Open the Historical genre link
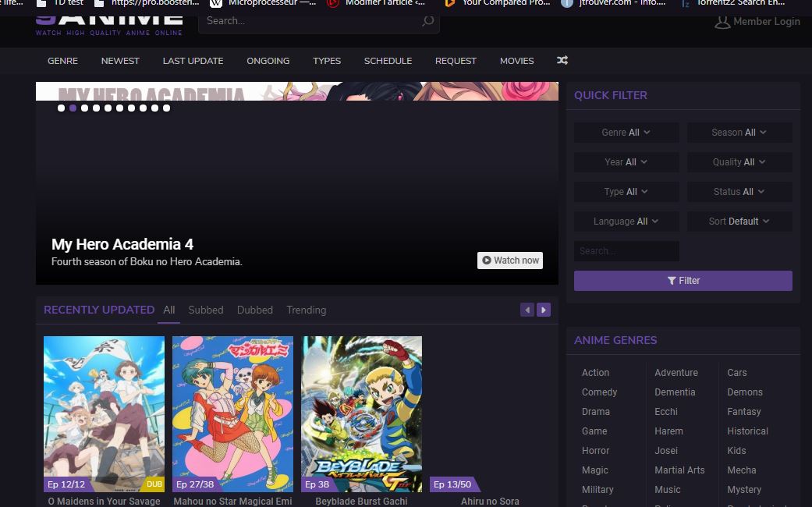Image resolution: width=812 pixels, height=507 pixels. (747, 431)
